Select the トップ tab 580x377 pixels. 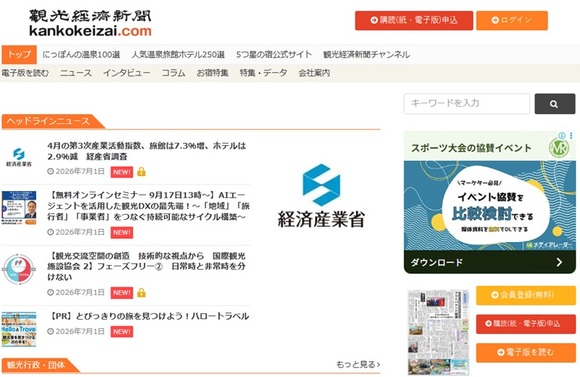[x=19, y=55]
